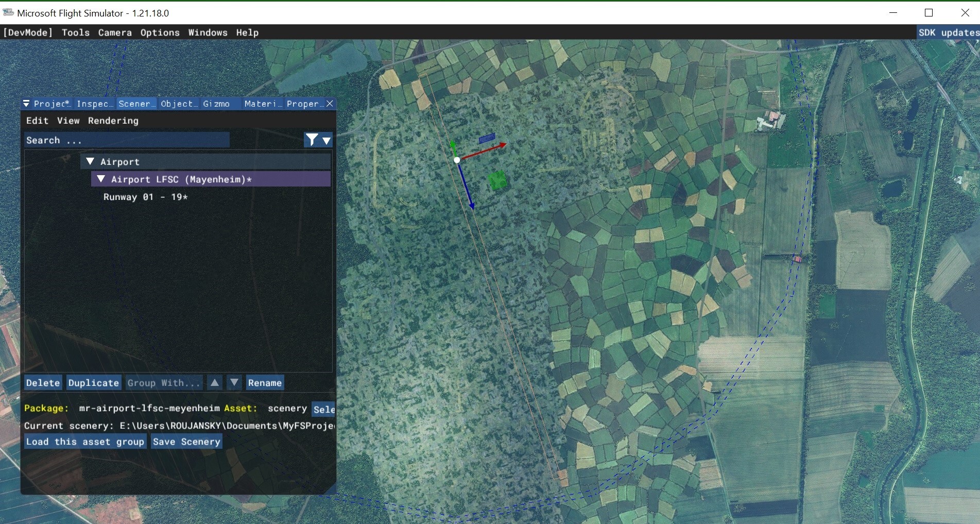Delete the selected scenery object
This screenshot has height=524, width=980.
click(43, 382)
